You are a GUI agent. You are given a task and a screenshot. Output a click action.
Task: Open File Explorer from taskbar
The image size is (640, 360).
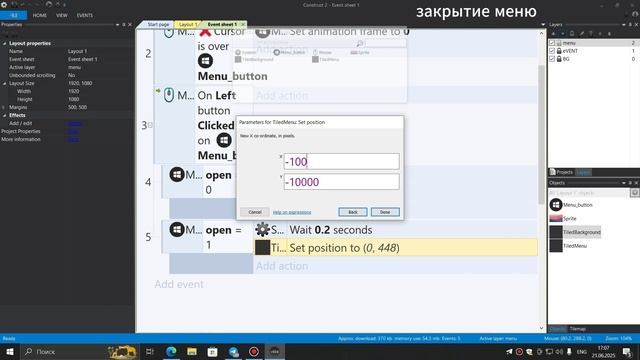click(192, 351)
